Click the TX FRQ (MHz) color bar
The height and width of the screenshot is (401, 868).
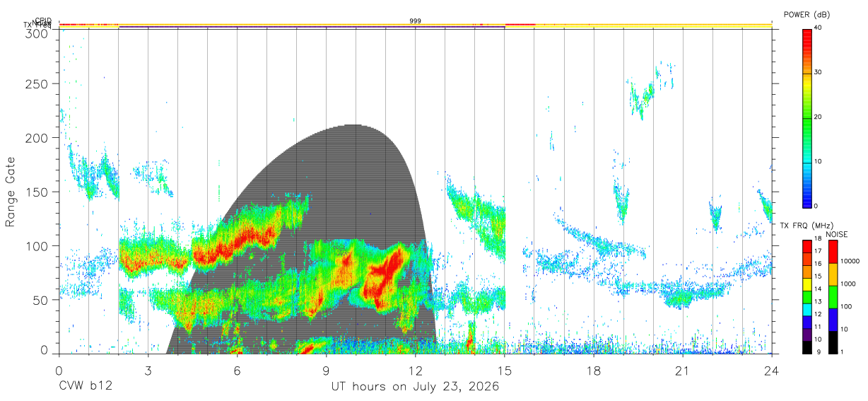point(807,296)
